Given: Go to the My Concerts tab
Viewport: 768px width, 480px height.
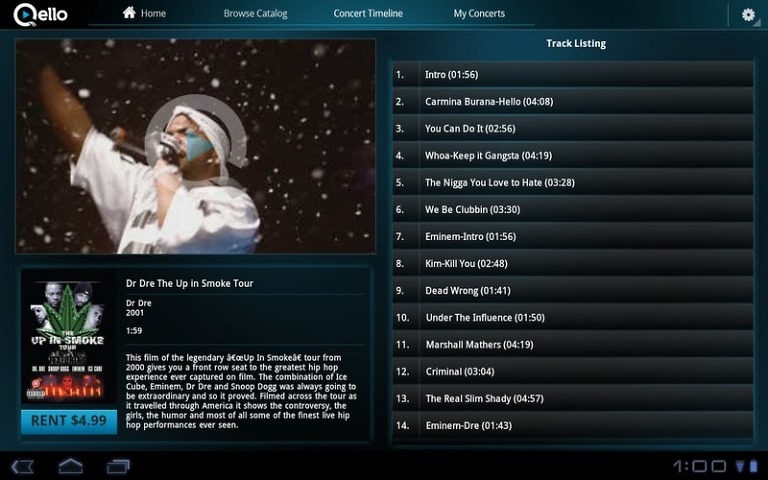Looking at the screenshot, I should tap(479, 14).
